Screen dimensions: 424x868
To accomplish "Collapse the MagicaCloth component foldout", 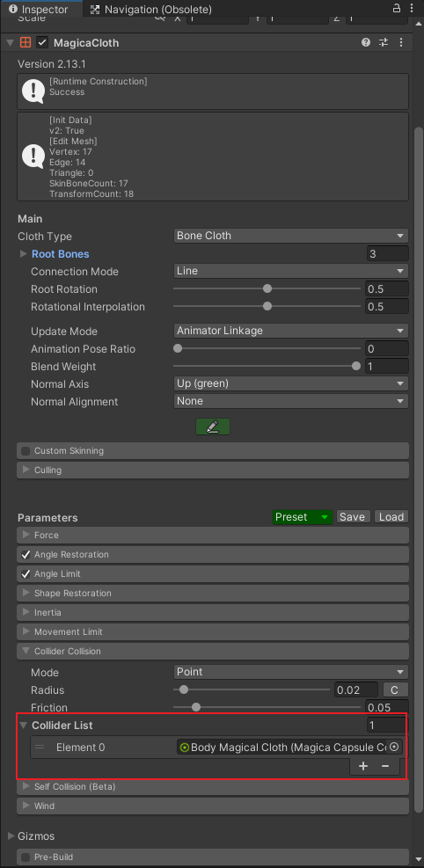I will click(x=10, y=42).
